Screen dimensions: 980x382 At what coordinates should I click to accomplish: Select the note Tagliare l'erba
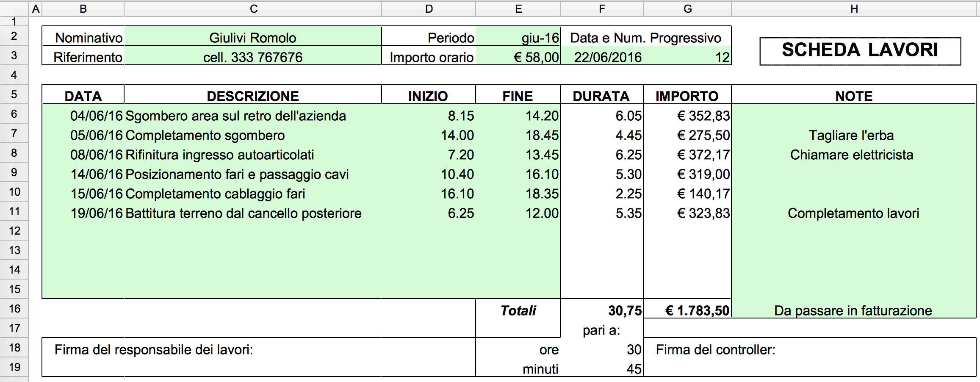[x=851, y=135]
